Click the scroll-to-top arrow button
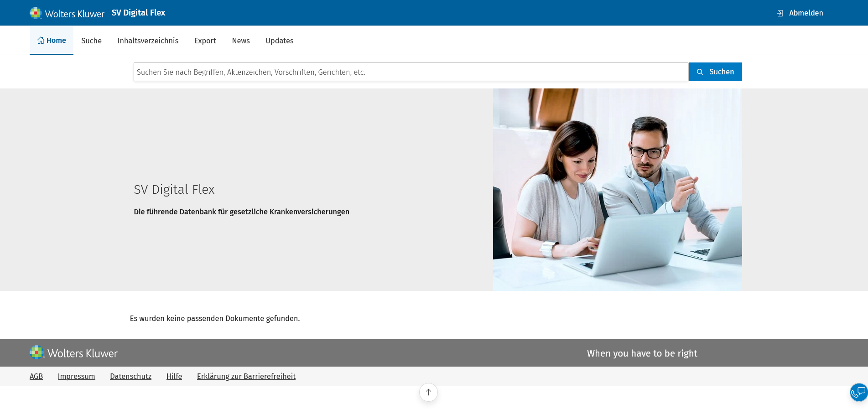Screen dimensions: 868x409 click(x=428, y=392)
